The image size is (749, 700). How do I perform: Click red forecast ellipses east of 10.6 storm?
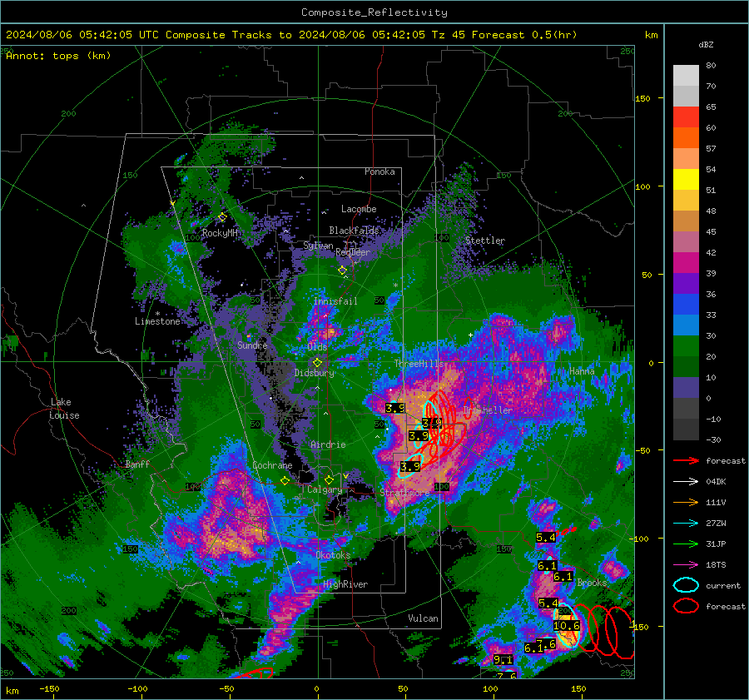click(x=603, y=632)
